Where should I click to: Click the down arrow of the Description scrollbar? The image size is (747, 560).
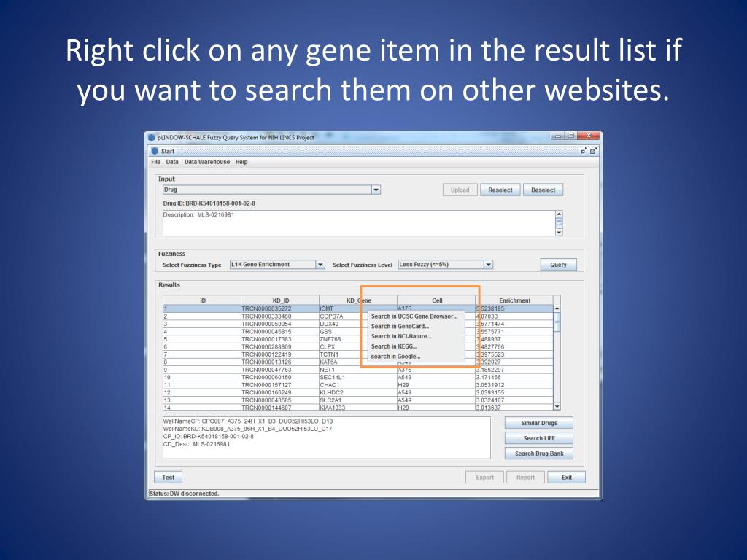(559, 233)
